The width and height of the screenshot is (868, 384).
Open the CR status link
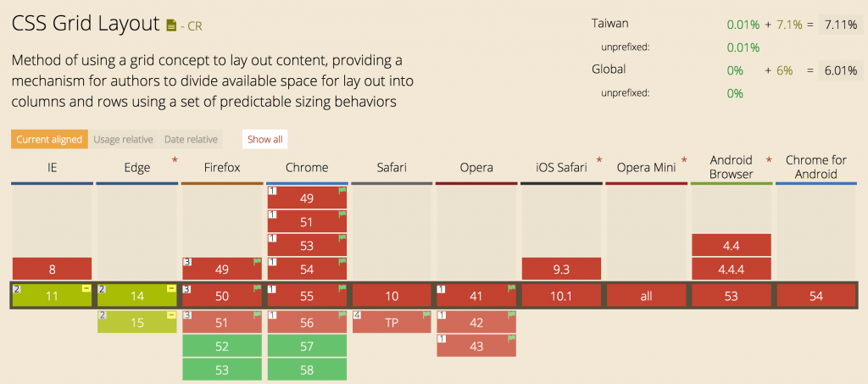(195, 25)
